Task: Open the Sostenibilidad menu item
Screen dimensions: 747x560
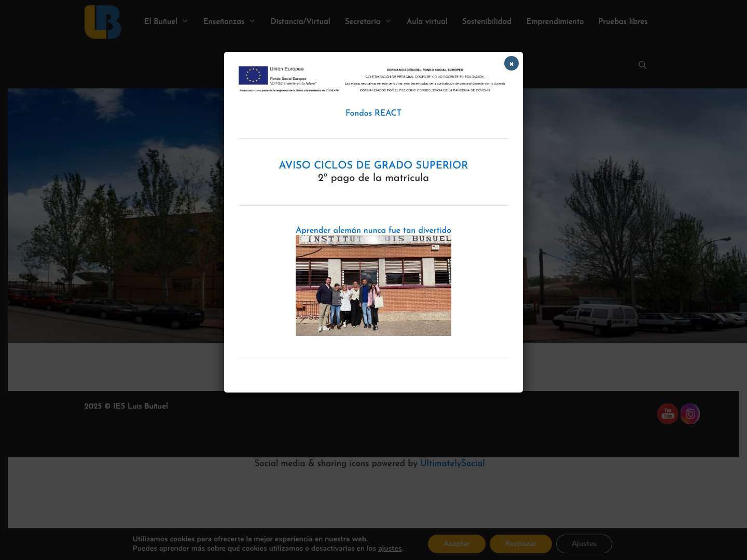Action: (x=487, y=22)
